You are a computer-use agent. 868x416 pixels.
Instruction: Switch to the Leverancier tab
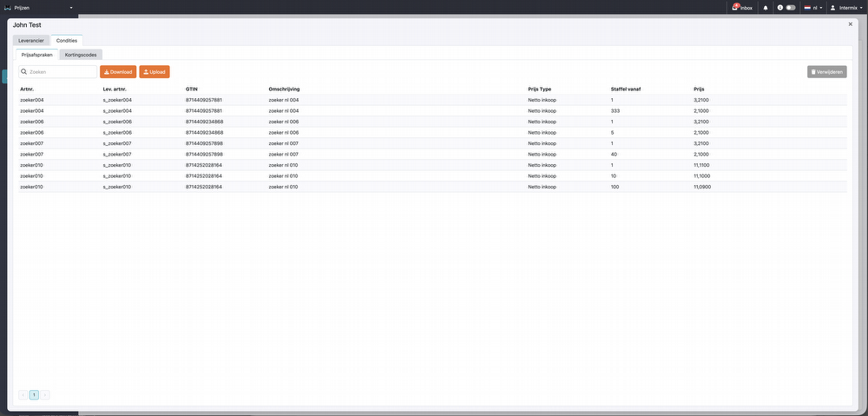31,40
